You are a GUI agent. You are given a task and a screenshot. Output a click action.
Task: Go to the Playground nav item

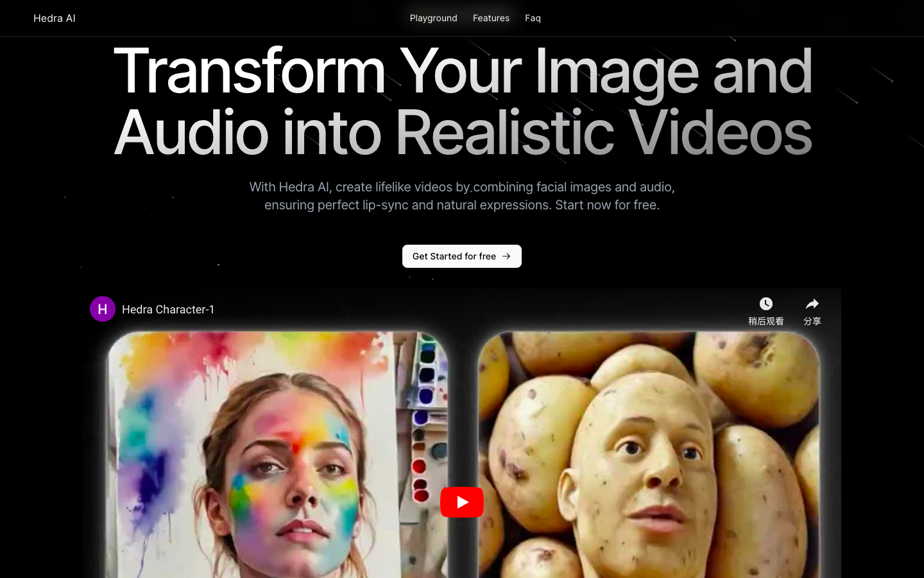[434, 18]
